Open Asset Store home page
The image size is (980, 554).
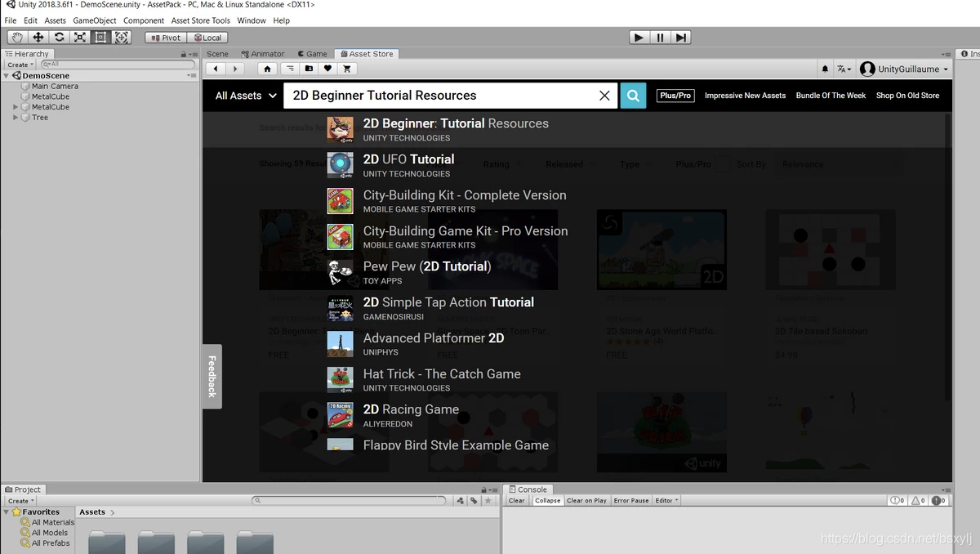267,69
